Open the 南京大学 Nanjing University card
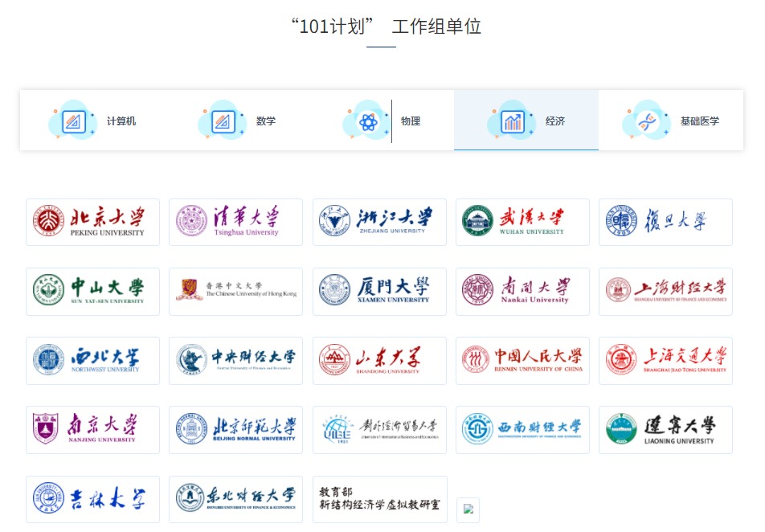 [92, 430]
